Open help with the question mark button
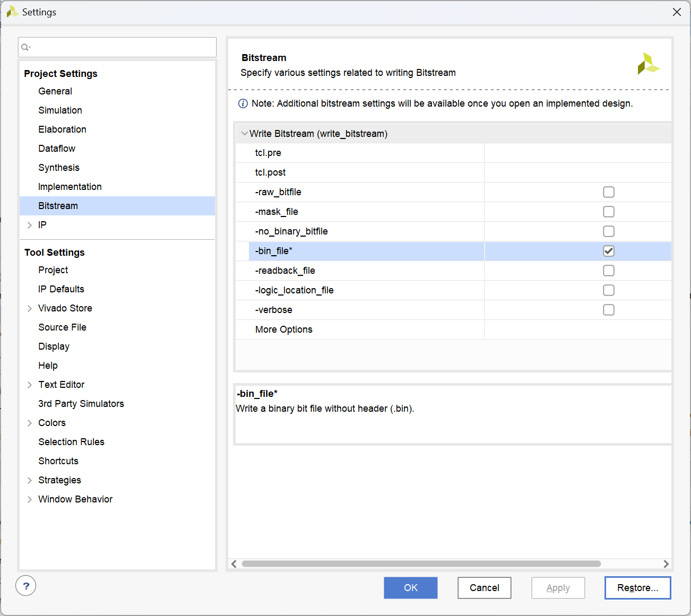Viewport: 691px width, 616px height. coord(26,586)
